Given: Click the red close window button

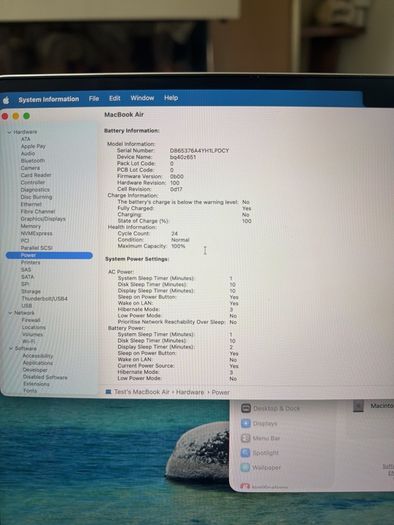Looking at the screenshot, I should click(5, 116).
